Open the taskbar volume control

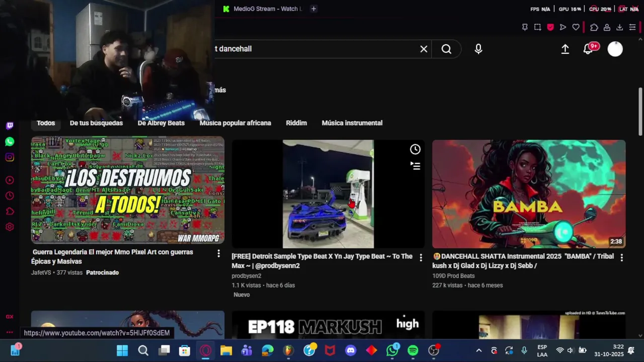coord(571,350)
